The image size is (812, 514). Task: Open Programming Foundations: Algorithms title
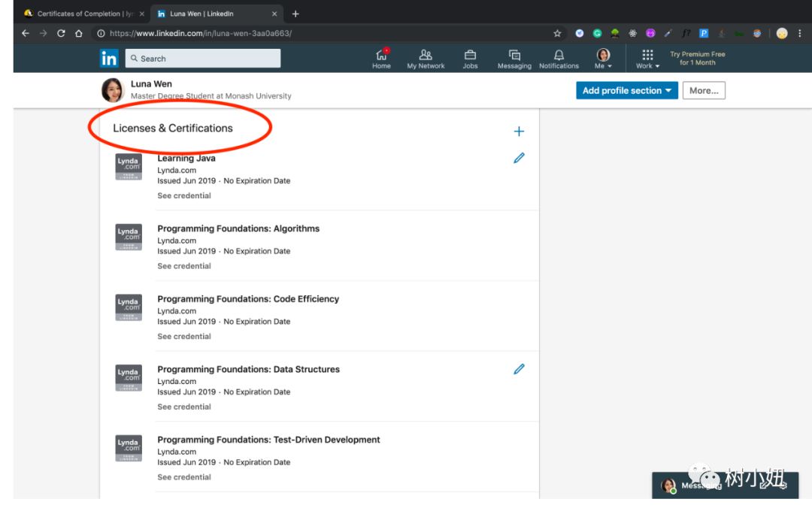pos(238,228)
